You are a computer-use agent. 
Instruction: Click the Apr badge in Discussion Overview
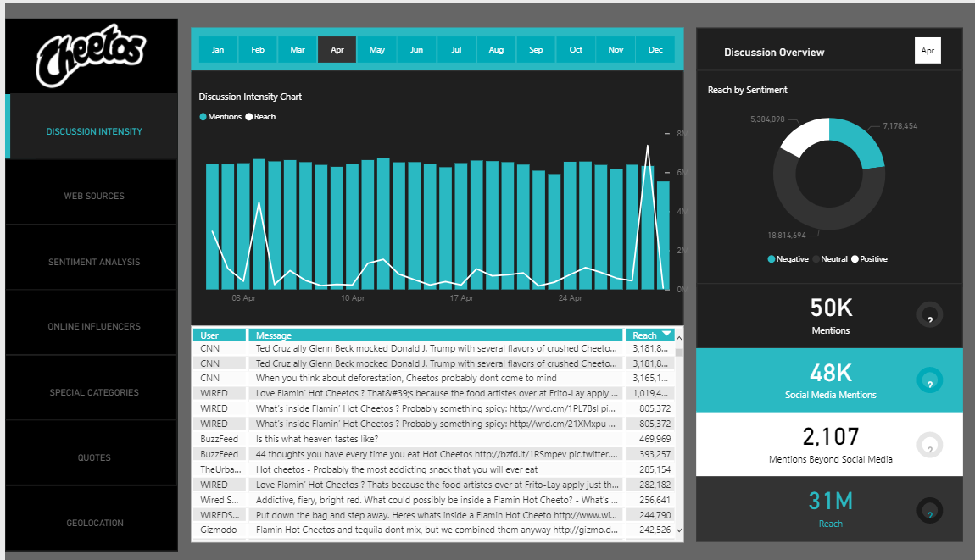(928, 50)
